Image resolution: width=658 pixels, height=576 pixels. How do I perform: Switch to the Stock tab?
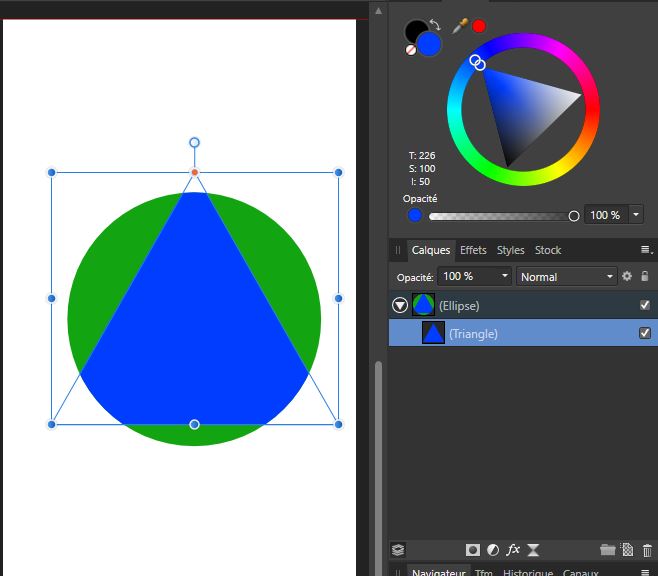548,250
